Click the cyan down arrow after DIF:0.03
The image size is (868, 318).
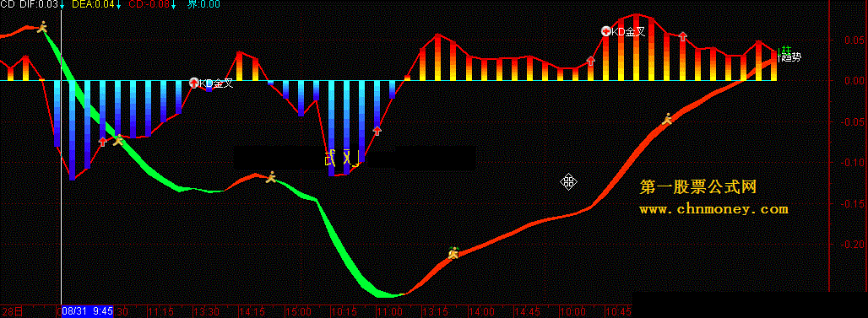point(62,5)
